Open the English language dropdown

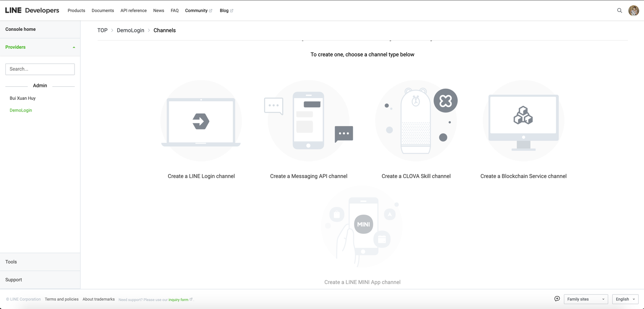pyautogui.click(x=625, y=299)
